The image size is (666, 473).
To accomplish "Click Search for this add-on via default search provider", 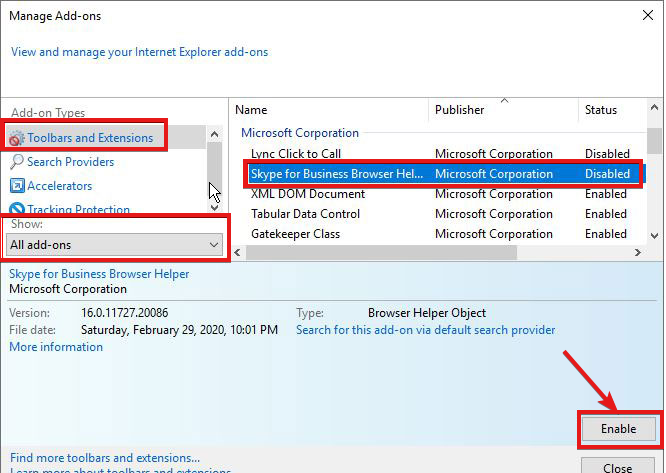I will 426,330.
